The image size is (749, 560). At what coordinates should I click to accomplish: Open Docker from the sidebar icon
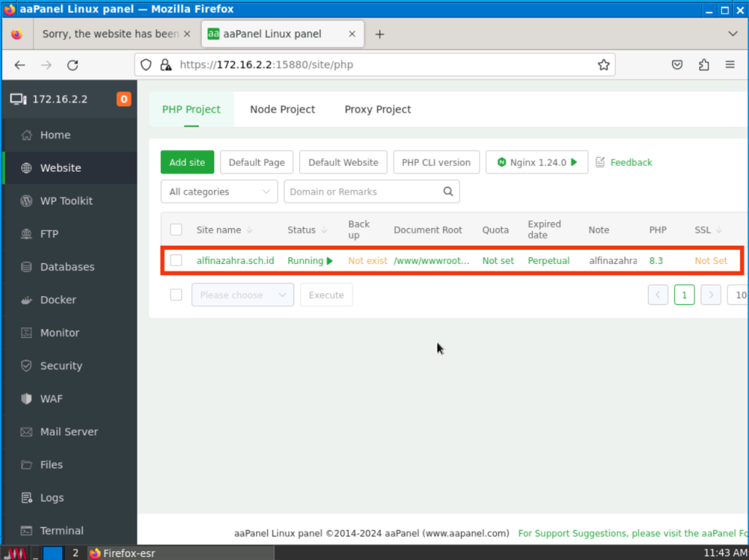point(27,300)
